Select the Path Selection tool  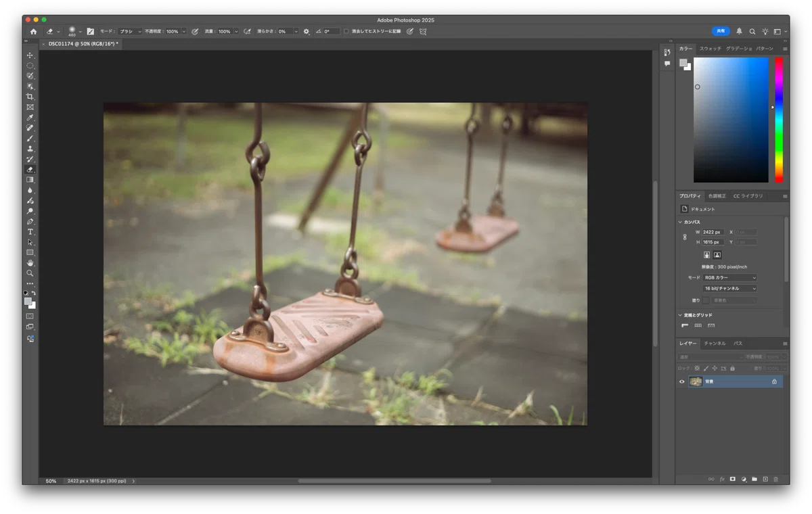30,242
